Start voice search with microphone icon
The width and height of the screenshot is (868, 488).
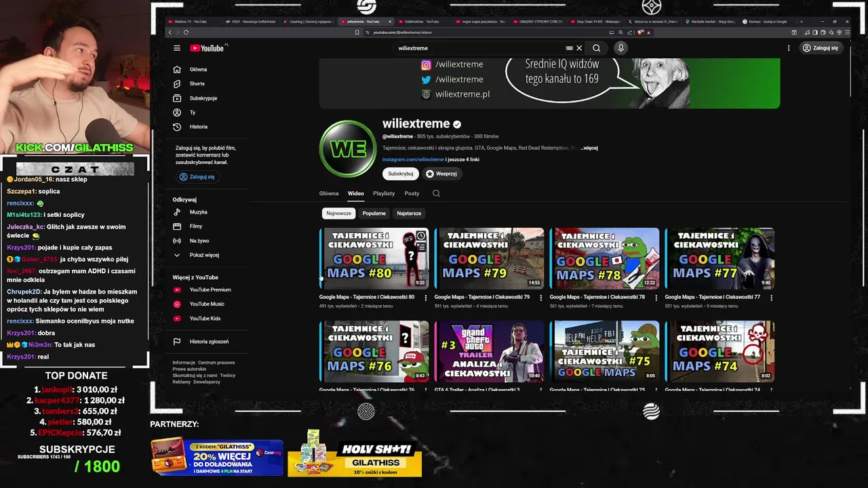click(620, 48)
